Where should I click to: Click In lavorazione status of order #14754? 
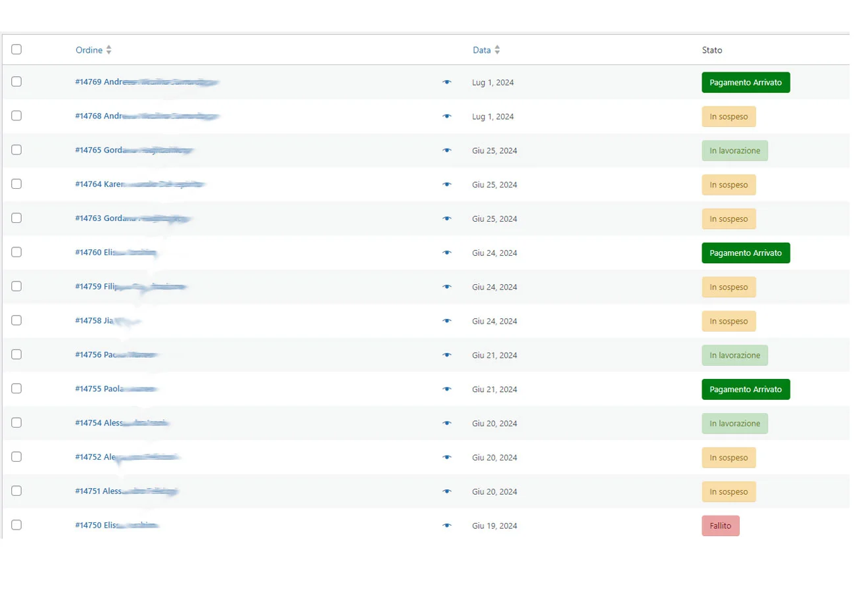coord(735,424)
